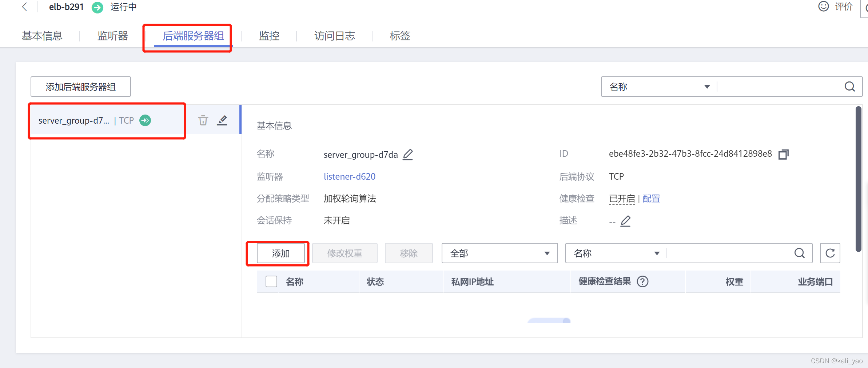
Task: Delete server group with trash icon
Action: point(203,120)
